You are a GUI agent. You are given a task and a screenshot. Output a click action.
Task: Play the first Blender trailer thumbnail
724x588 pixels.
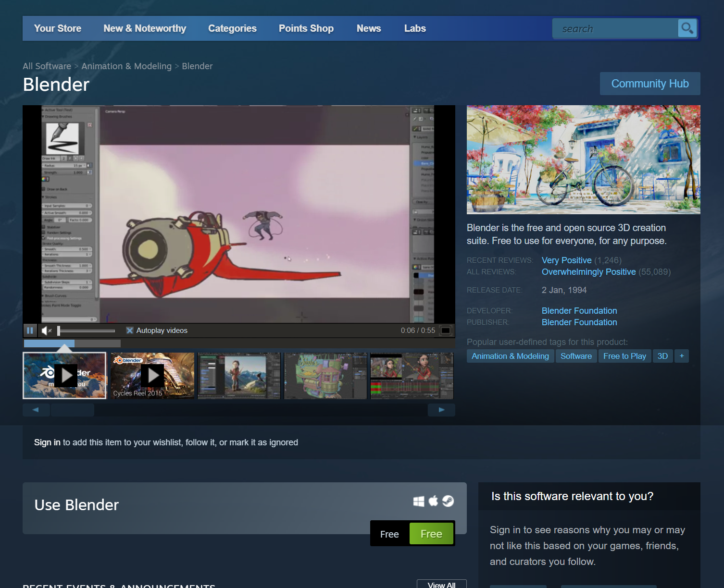64,376
